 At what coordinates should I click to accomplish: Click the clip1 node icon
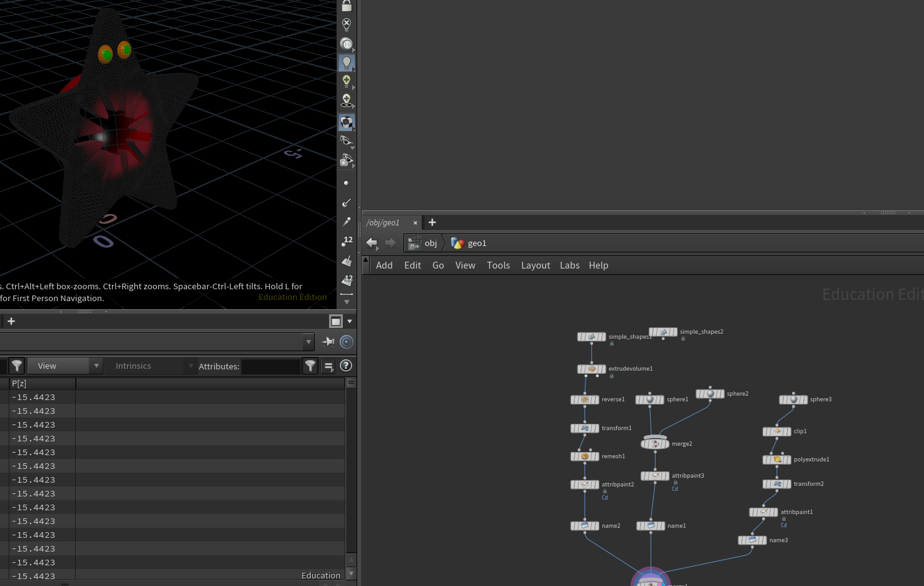click(x=777, y=431)
